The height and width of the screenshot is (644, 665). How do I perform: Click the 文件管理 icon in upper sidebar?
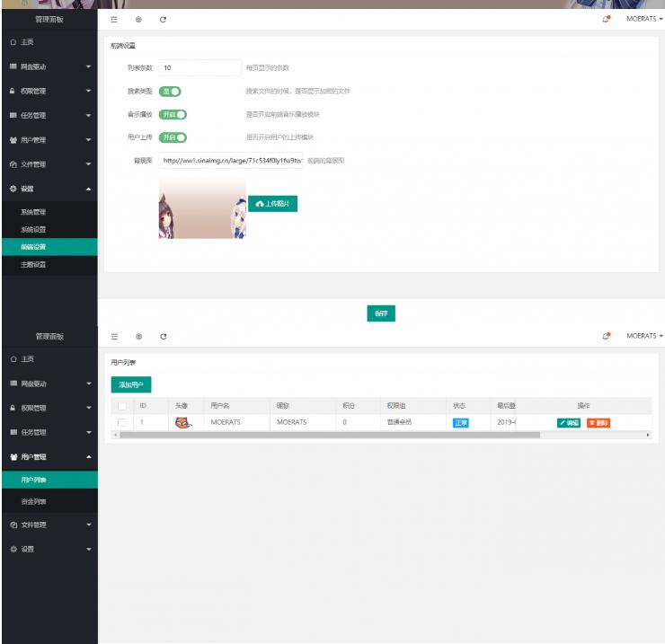click(x=13, y=164)
